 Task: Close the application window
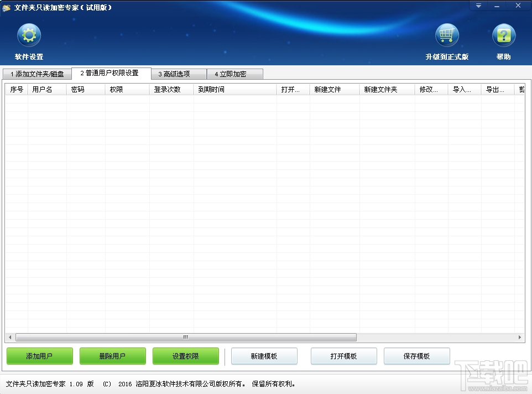[518, 6]
